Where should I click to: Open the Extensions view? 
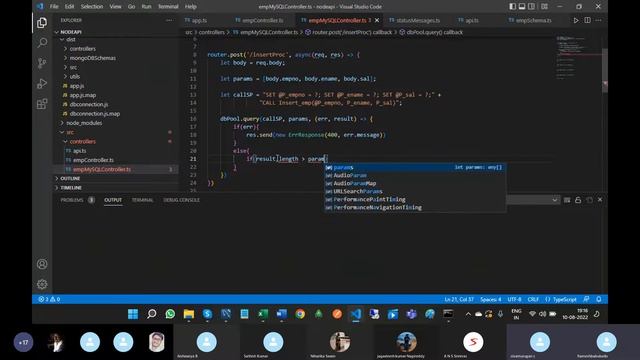pos(42,104)
